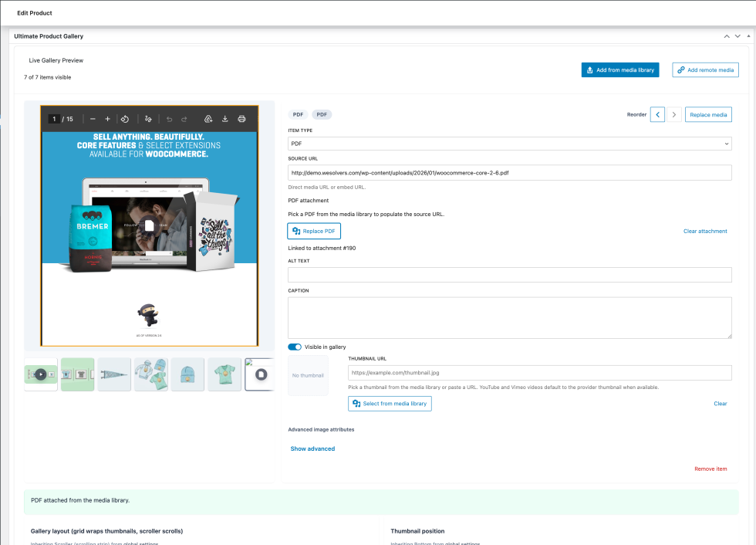This screenshot has width=756, height=545.
Task: Select the video thumbnail with play icon
Action: pos(41,374)
